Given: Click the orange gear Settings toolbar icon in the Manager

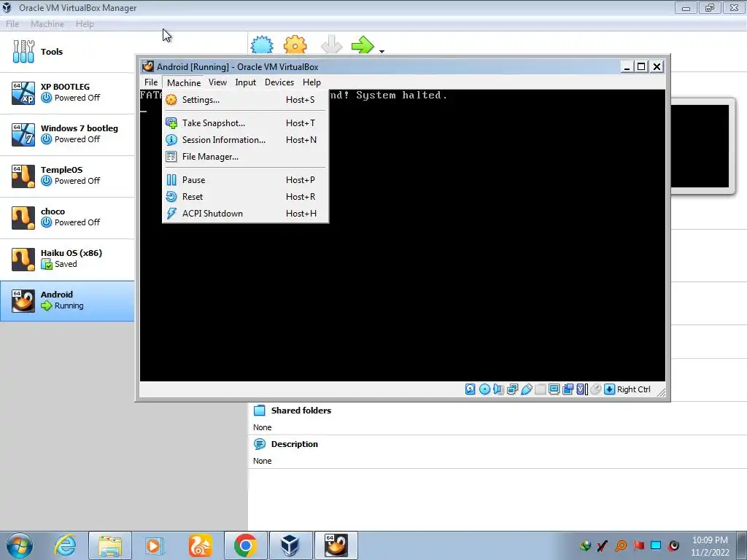Looking at the screenshot, I should pyautogui.click(x=295, y=46).
